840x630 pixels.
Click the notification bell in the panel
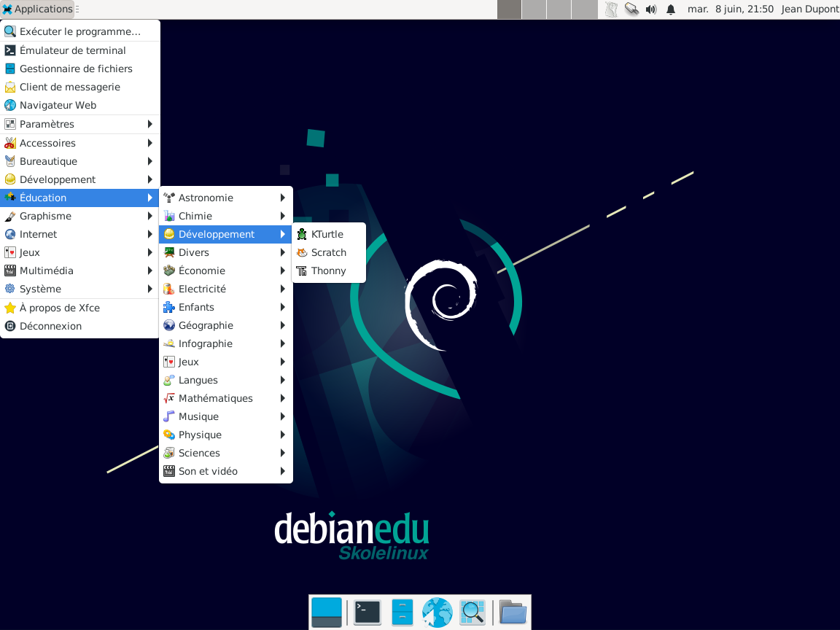point(669,9)
